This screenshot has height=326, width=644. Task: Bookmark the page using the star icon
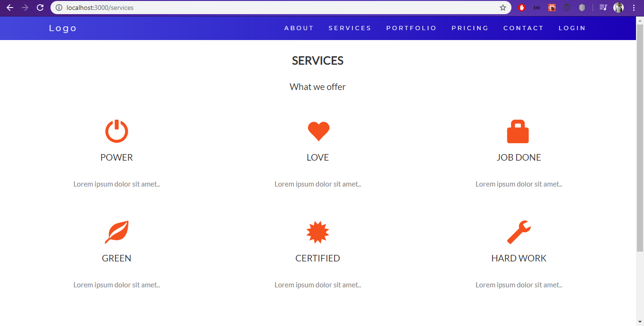point(503,8)
